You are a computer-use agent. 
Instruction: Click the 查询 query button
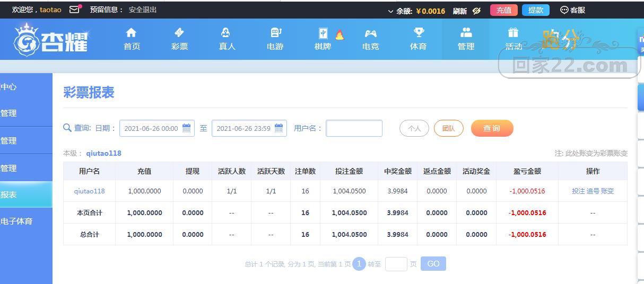click(492, 128)
